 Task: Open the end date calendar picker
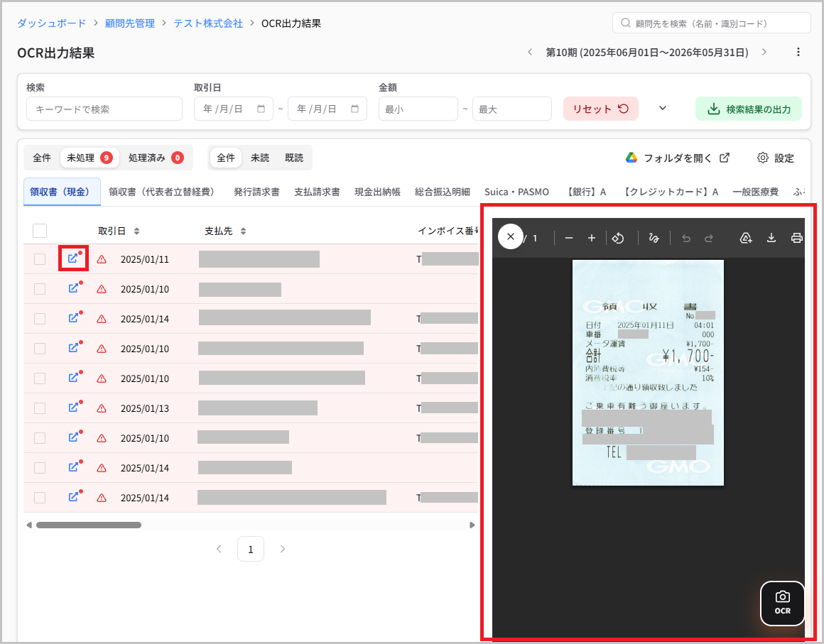click(354, 109)
